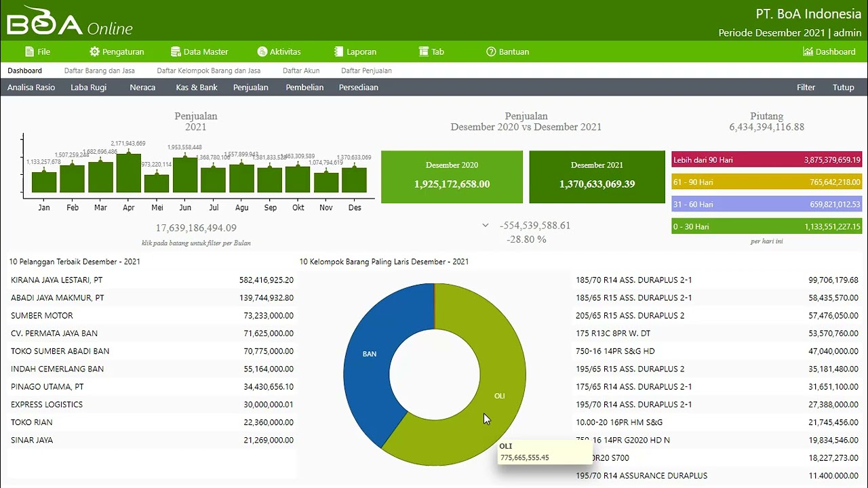This screenshot has width=868, height=488.
Task: Select customer KIRANA JAYA LESTARI, PT
Action: pyautogui.click(x=152, y=280)
